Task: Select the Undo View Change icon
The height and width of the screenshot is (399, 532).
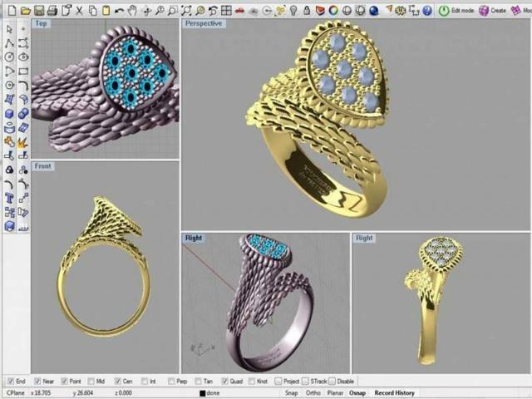Action: [213, 11]
